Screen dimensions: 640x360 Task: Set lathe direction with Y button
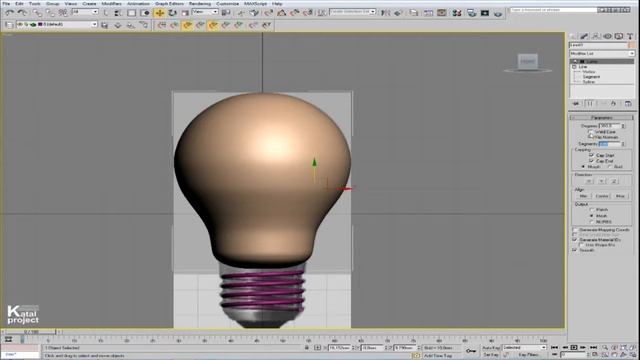pyautogui.click(x=601, y=181)
